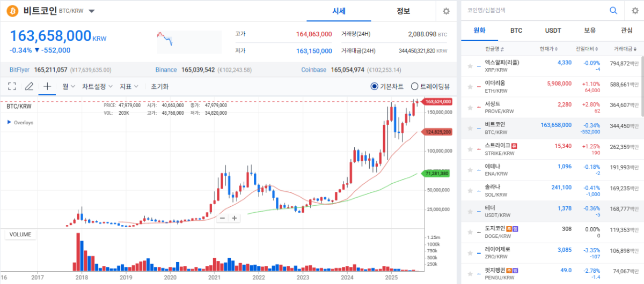
Task: Open the chart fullscreen expand icon
Action: click(x=12, y=86)
